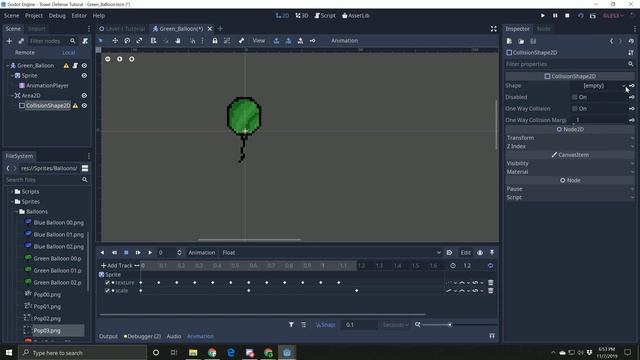The width and height of the screenshot is (640, 360).
Task: Open the GLES3 renderer dropdown
Action: (x=613, y=16)
